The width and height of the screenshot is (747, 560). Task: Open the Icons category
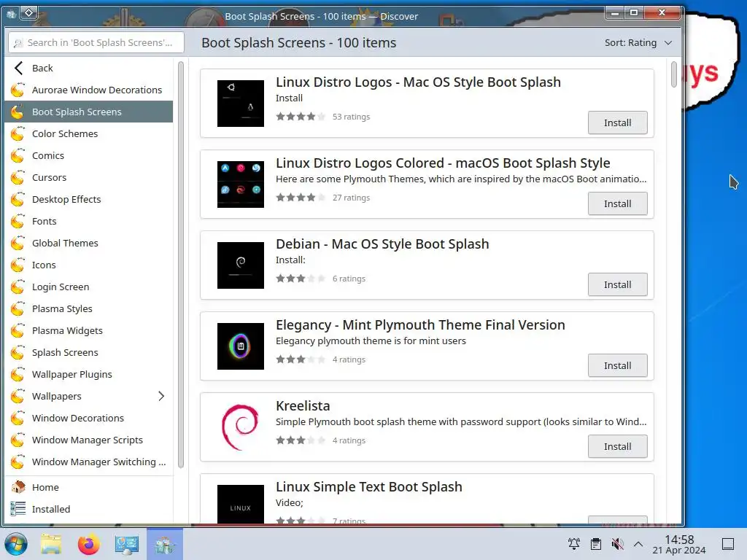[89, 265]
